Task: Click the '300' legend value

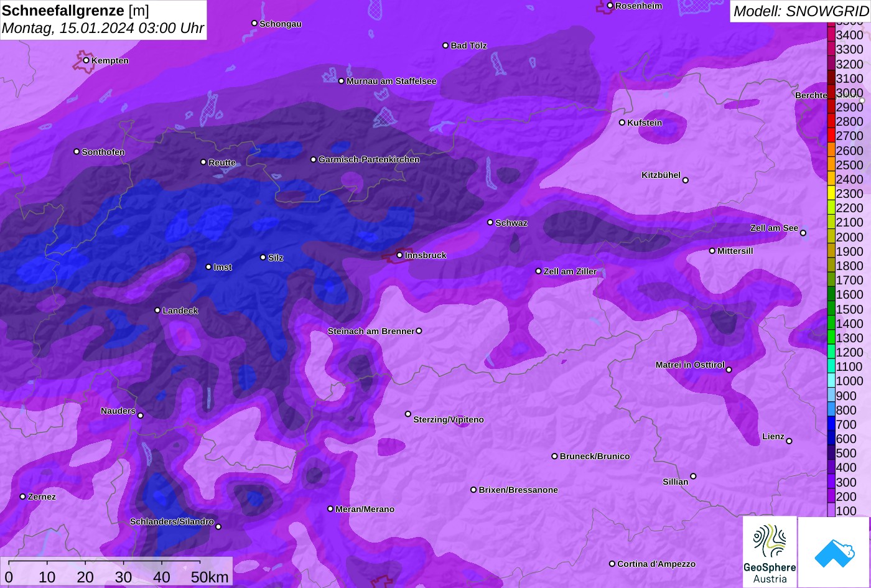Action: tap(846, 482)
